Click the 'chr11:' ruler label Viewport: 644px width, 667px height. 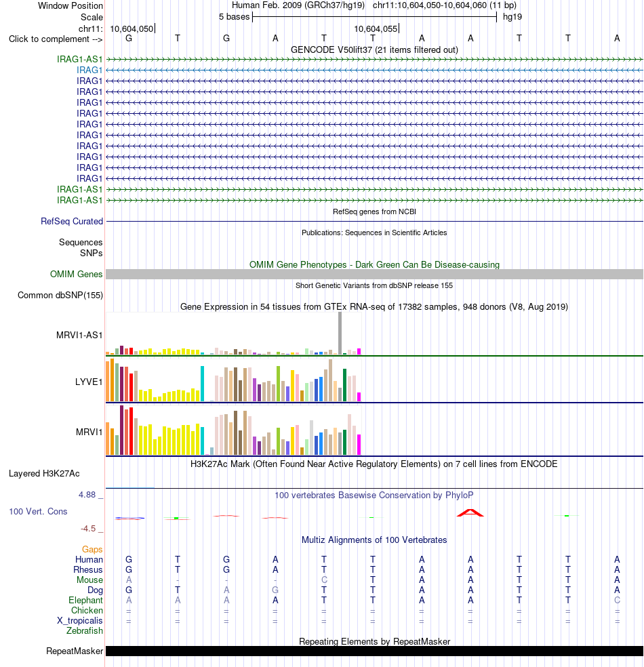point(91,28)
